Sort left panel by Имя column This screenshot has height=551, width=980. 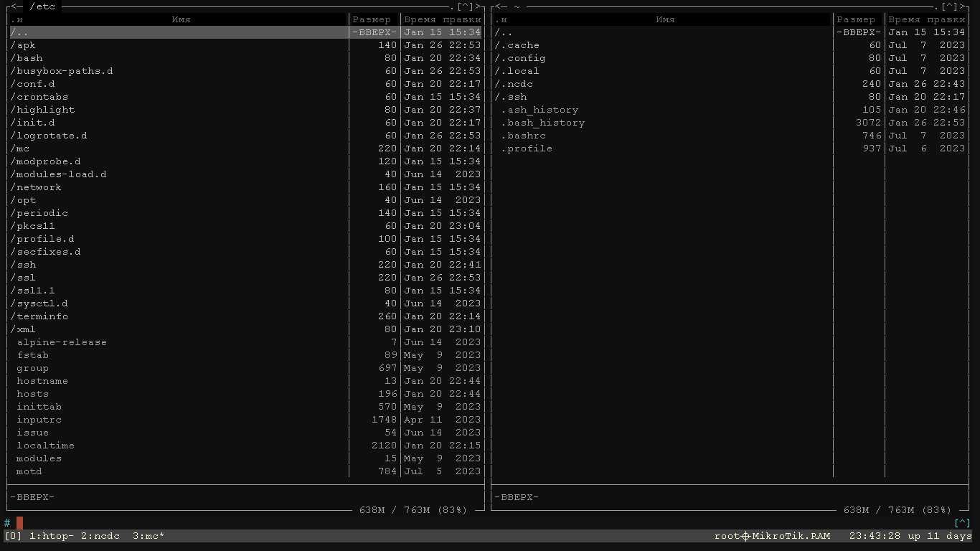click(x=181, y=19)
